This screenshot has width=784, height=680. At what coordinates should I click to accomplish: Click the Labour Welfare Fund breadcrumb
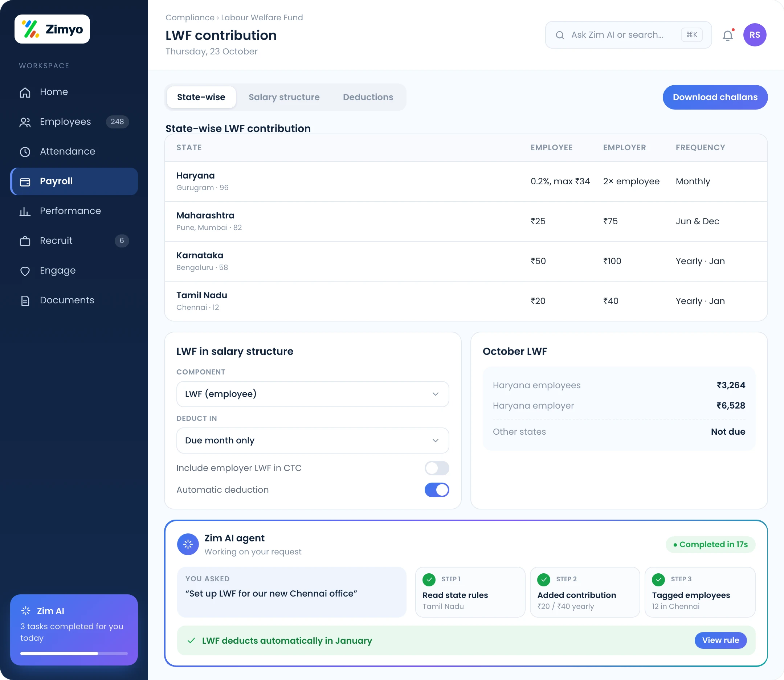click(262, 17)
